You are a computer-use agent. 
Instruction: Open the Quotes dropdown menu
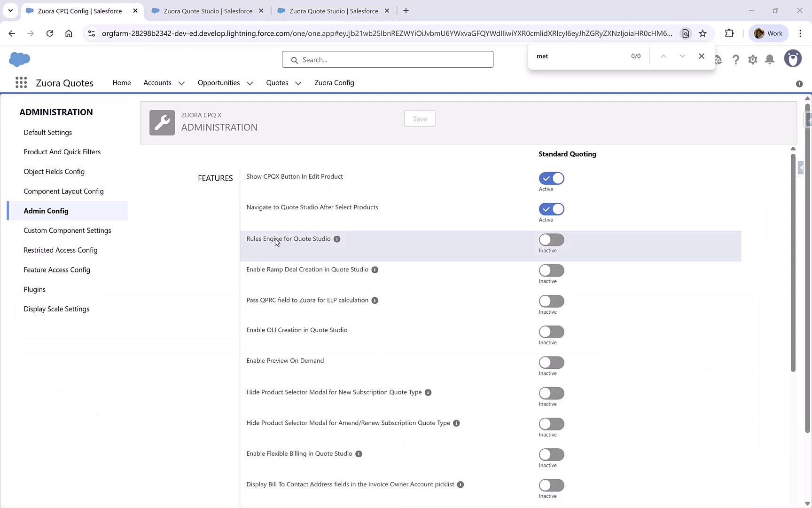tap(298, 83)
